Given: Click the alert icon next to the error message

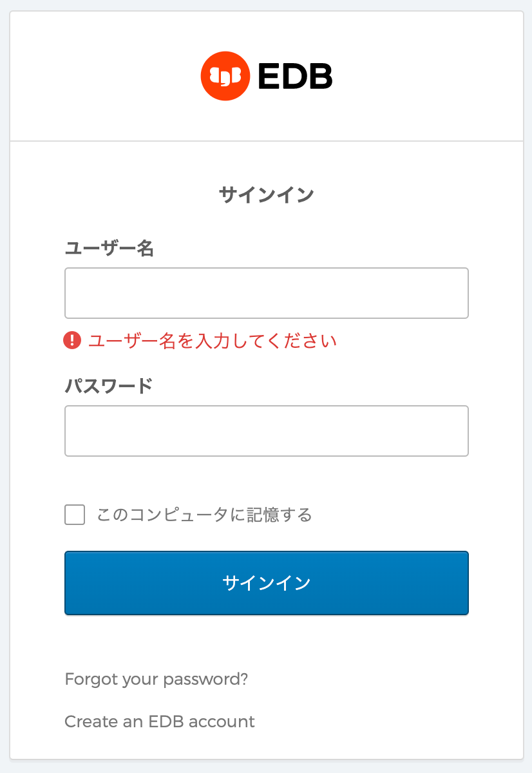Looking at the screenshot, I should pos(73,341).
